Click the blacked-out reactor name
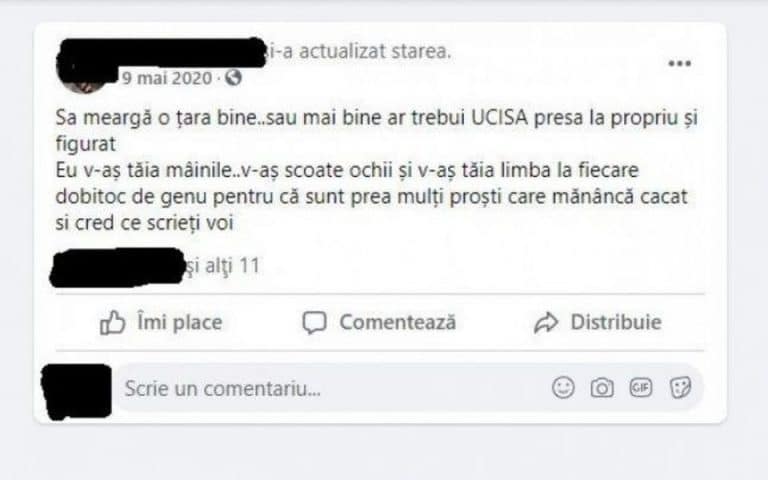 point(118,267)
